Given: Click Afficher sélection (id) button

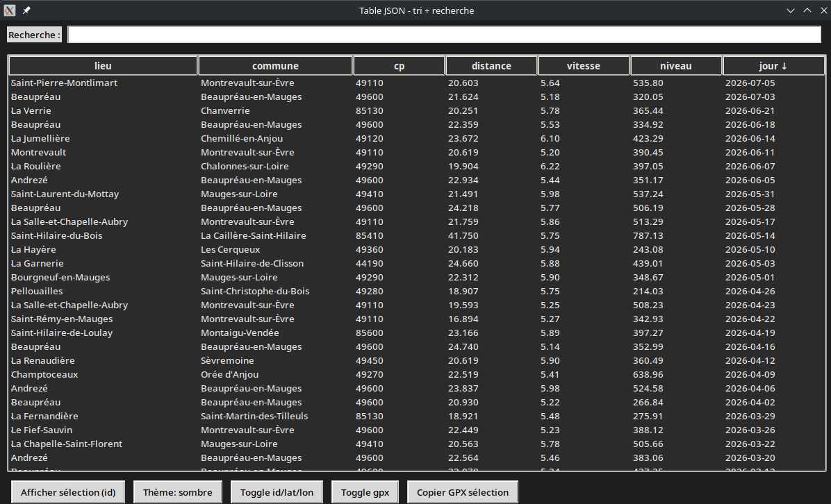Looking at the screenshot, I should pos(68,492).
